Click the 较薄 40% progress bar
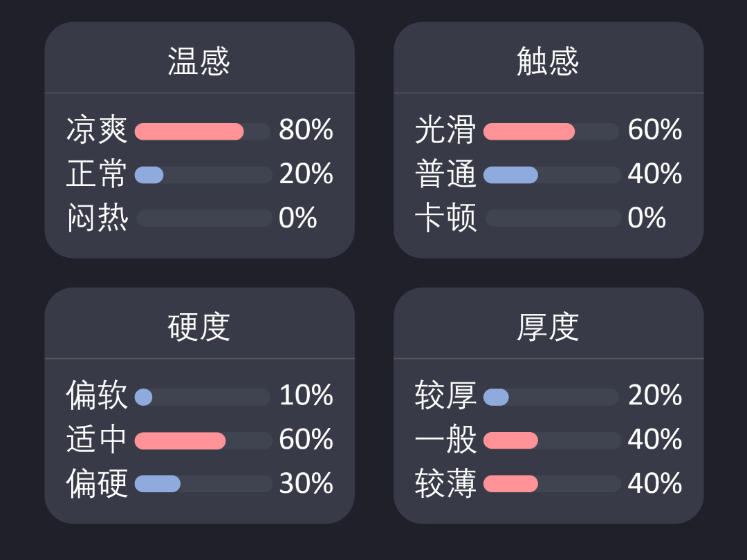Viewport: 747px width, 560px height. [552, 484]
